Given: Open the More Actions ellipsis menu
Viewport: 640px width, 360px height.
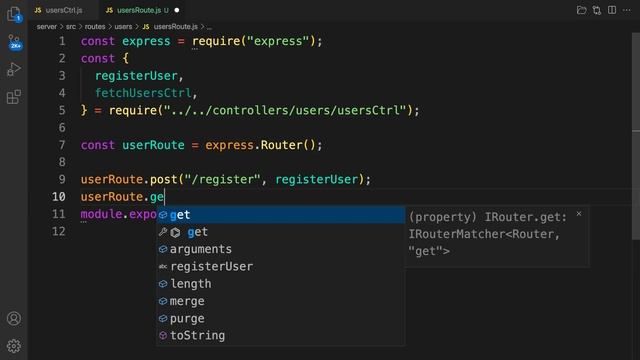Looking at the screenshot, I should tap(627, 10).
